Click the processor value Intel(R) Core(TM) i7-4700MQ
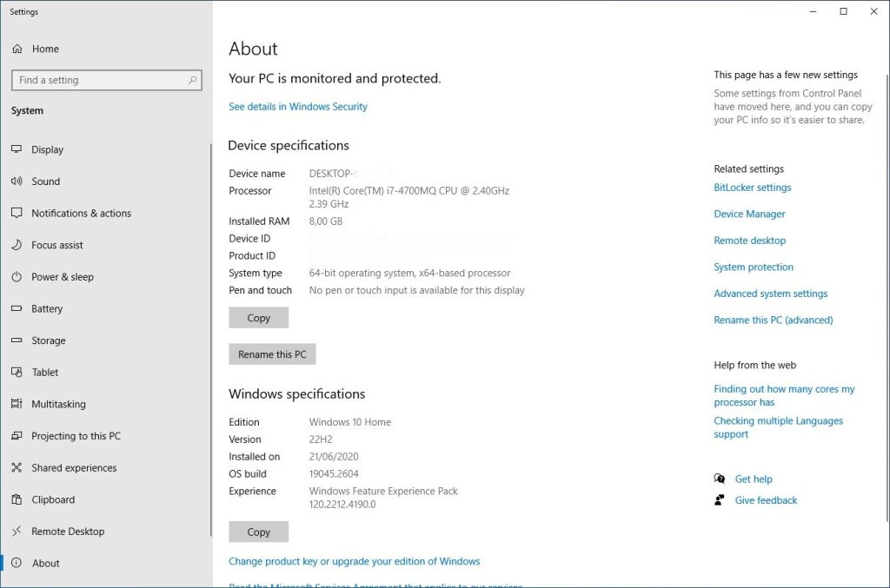This screenshot has width=890, height=588. [x=409, y=197]
